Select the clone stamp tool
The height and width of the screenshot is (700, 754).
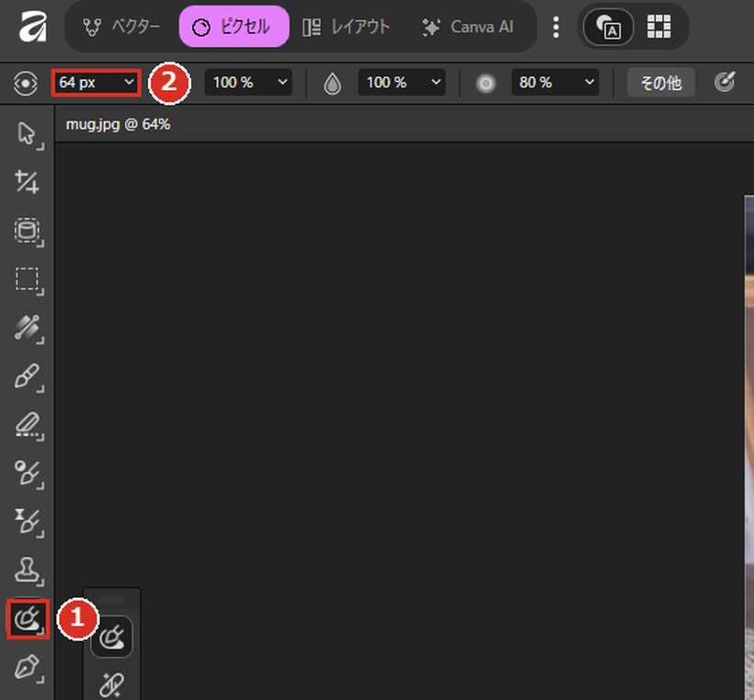click(28, 570)
